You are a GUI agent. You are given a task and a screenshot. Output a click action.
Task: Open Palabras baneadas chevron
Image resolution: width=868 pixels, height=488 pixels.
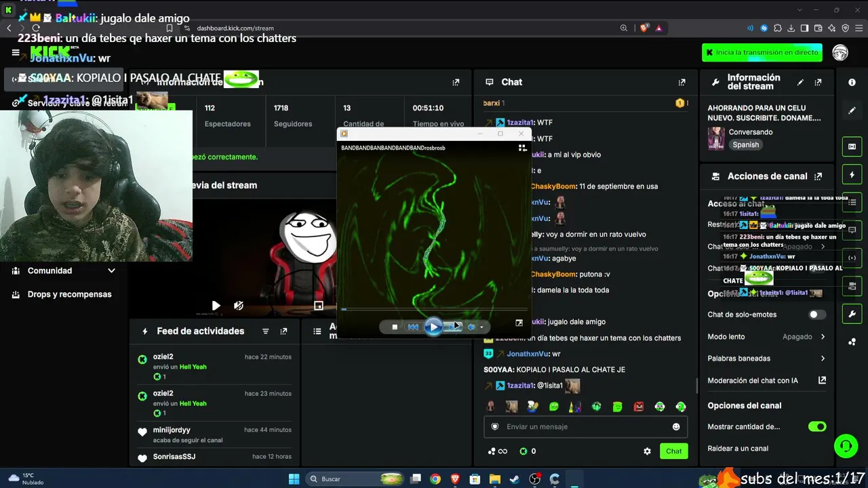click(x=823, y=359)
